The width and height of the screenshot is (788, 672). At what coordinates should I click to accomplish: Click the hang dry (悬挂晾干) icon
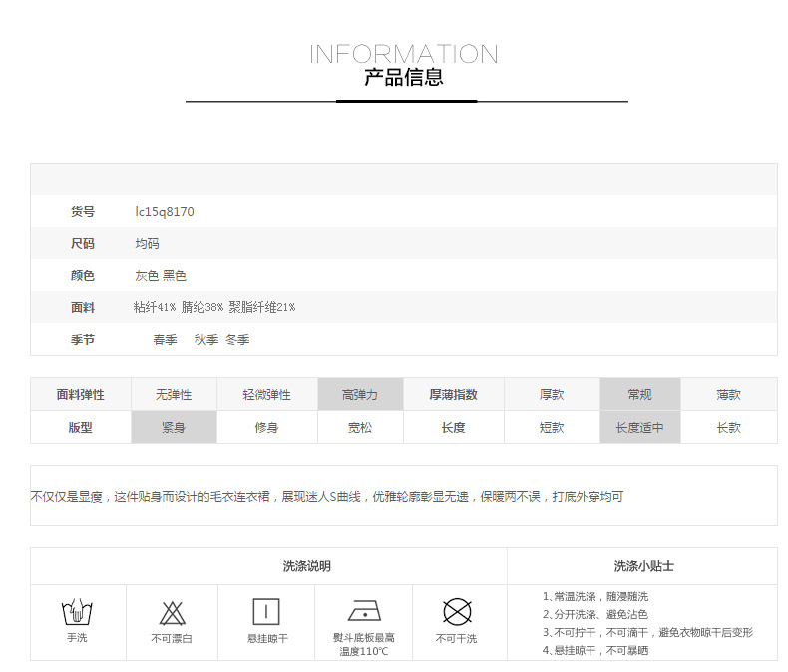[x=266, y=611]
